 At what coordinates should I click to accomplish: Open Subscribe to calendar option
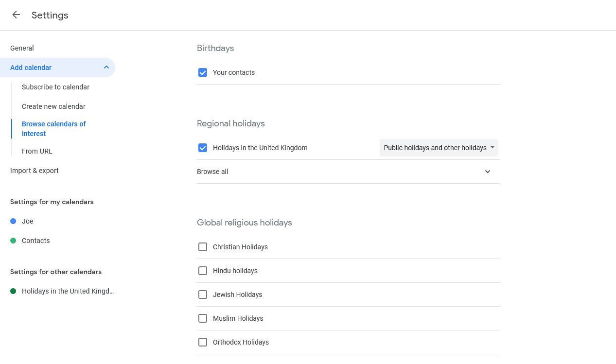[x=55, y=87]
